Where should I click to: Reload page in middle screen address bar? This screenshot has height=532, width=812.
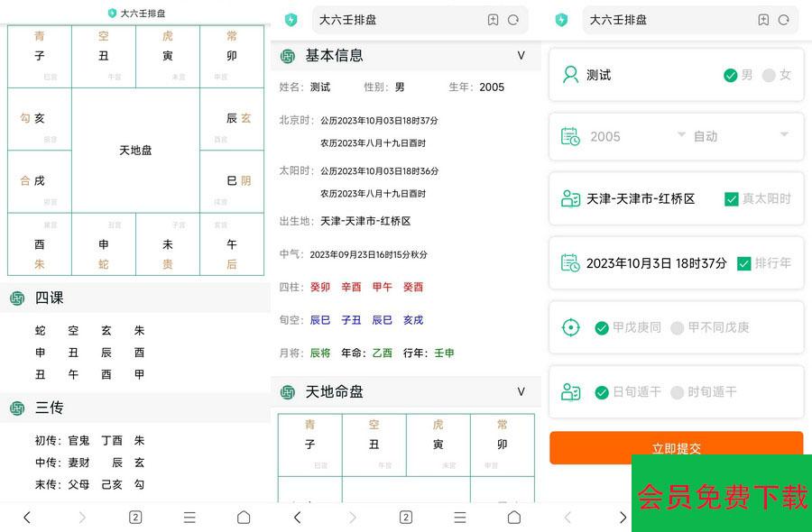[513, 20]
